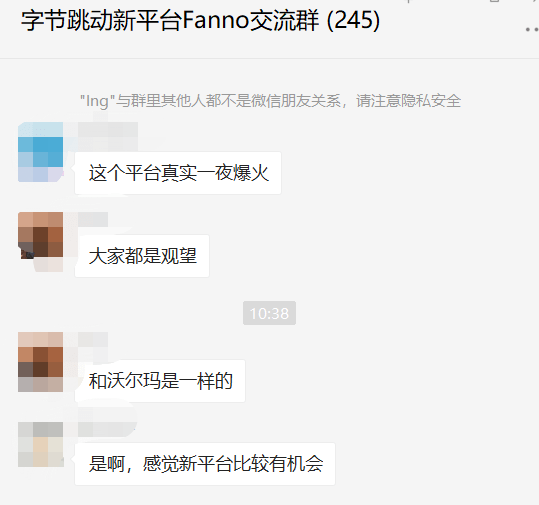Click avatar beside 和沃尔玛是一样的 message
Viewport: 539px width, 505px height.
(x=41, y=362)
